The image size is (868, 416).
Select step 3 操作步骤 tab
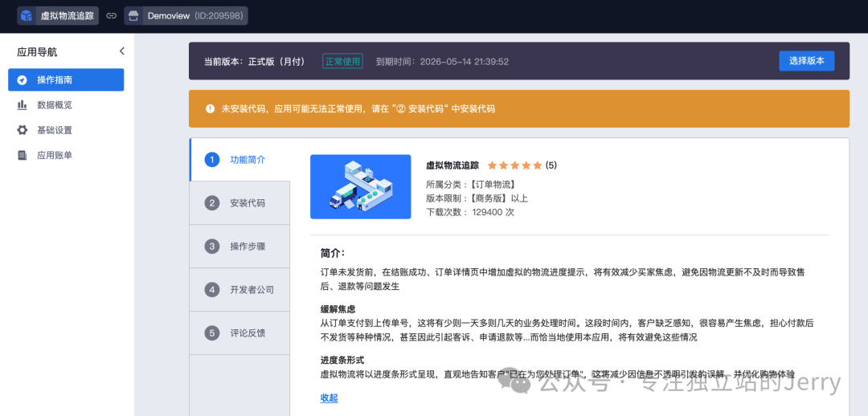(240, 247)
